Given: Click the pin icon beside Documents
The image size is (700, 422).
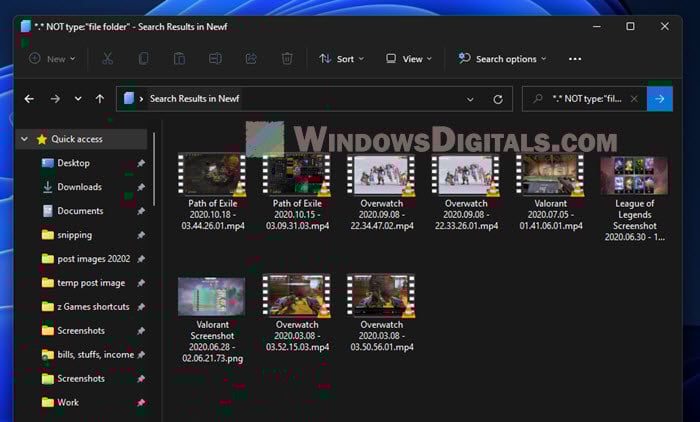Looking at the screenshot, I should (141, 211).
